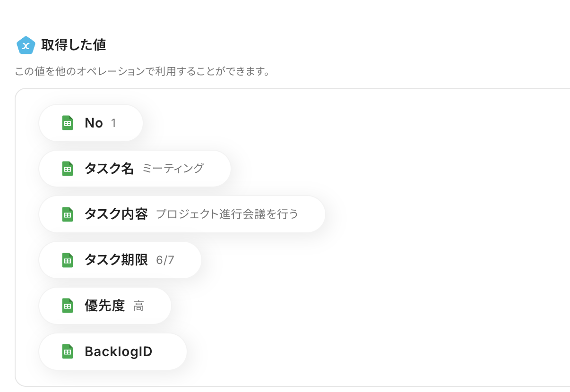Click the 取得した値 heading text
Image resolution: width=570 pixels, height=392 pixels.
point(73,45)
